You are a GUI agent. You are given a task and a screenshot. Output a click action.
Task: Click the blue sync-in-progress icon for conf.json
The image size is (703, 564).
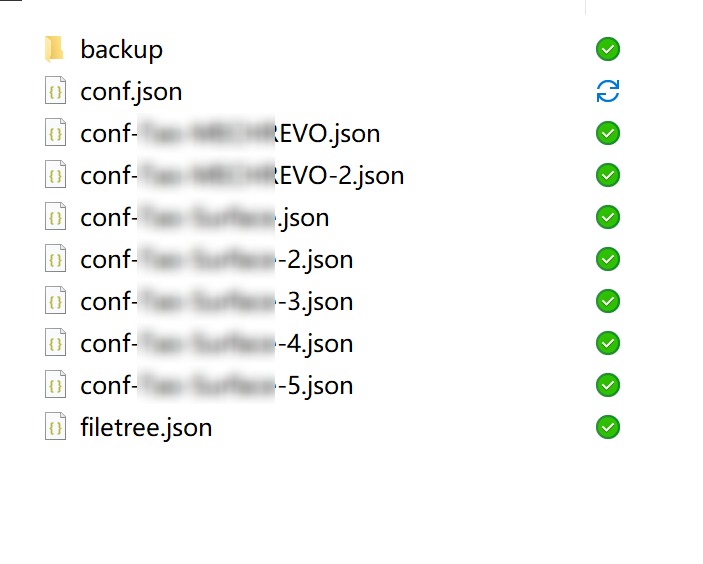608,91
